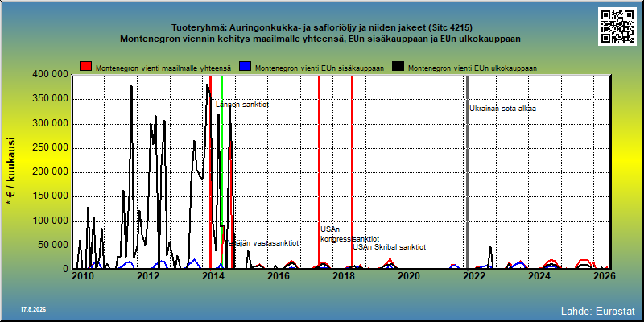This screenshot has width=644, height=322.
Task: Click the y-axis label '350 000'
Action: click(50, 99)
